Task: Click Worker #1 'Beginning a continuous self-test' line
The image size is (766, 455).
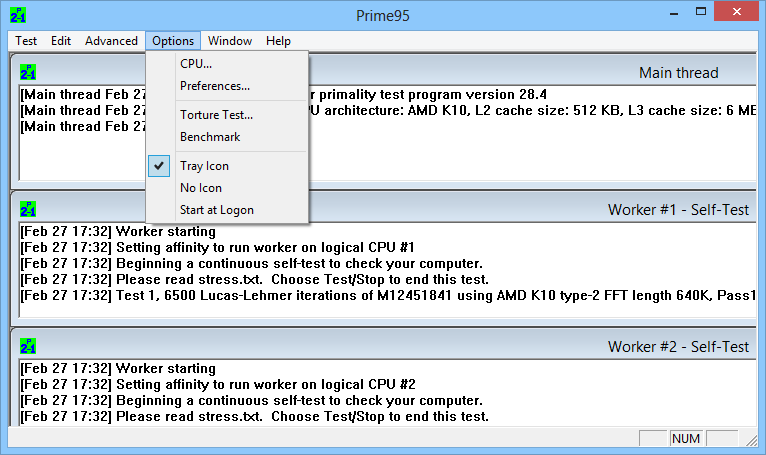Action: click(251, 264)
